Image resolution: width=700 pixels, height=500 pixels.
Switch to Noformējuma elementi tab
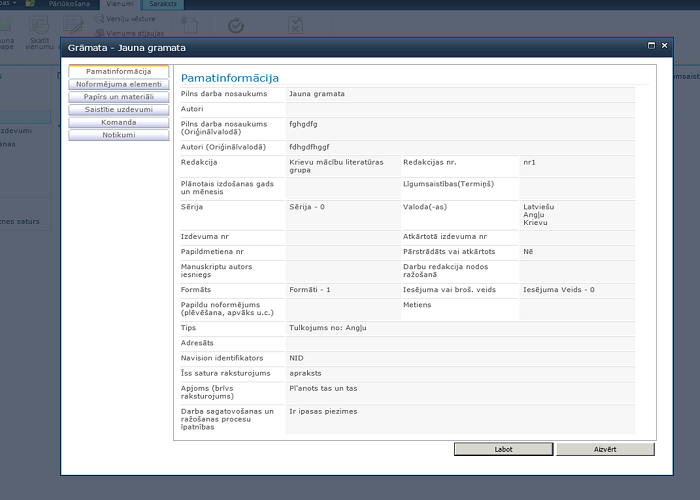[x=119, y=84]
